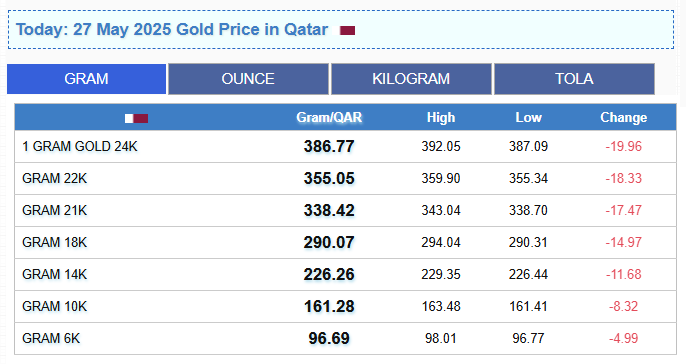
Task: Click the Today 27 May 2025 heading
Action: tap(172, 29)
